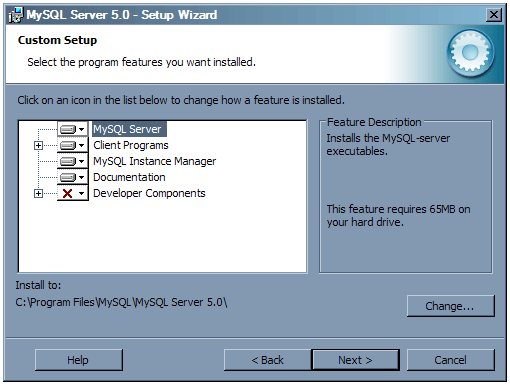Go back with the < Back button

point(268,360)
